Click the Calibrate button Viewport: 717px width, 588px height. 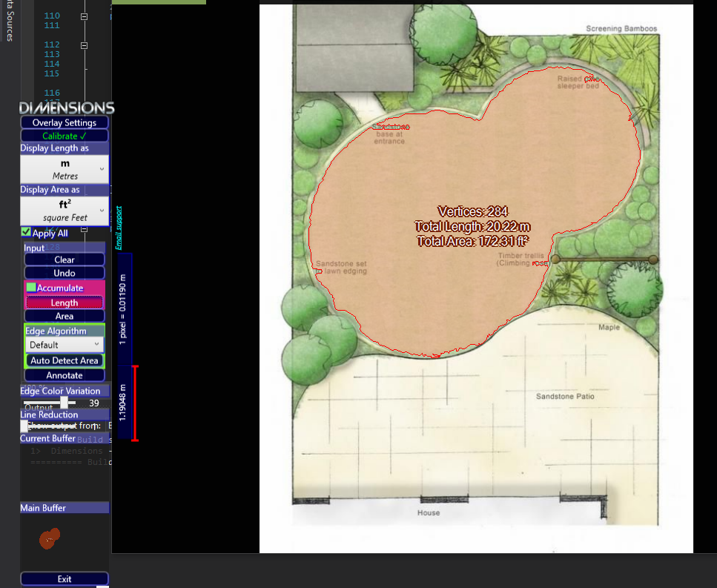tap(65, 136)
